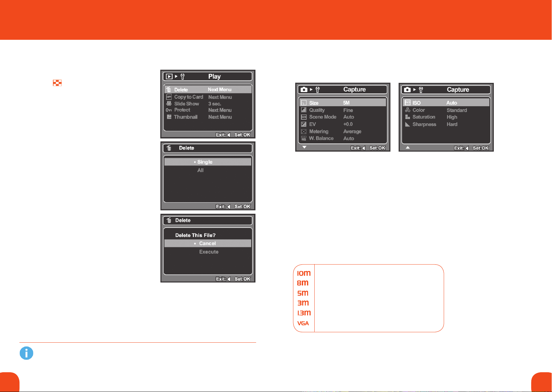Image resolution: width=552 pixels, height=392 pixels.
Task: Click the Sharpness icon in Capture menu
Action: point(407,124)
